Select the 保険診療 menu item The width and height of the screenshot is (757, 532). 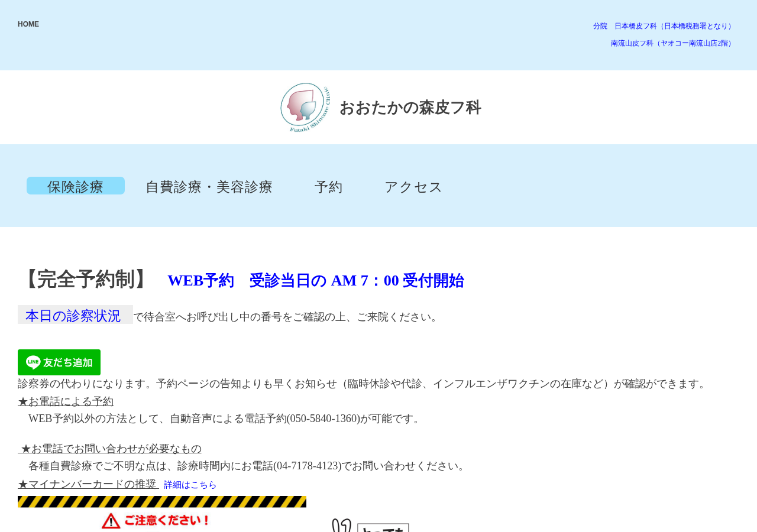click(x=76, y=186)
